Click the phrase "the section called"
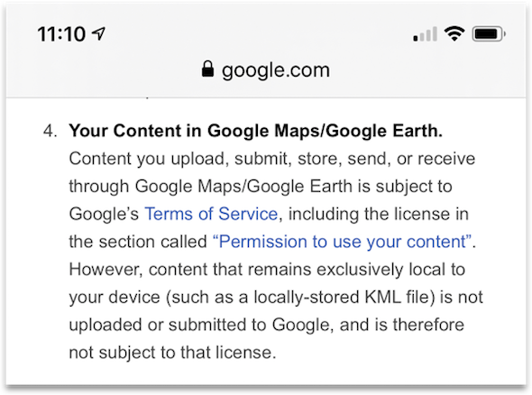Image resolution: width=532 pixels, height=395 pixels. pos(138,242)
